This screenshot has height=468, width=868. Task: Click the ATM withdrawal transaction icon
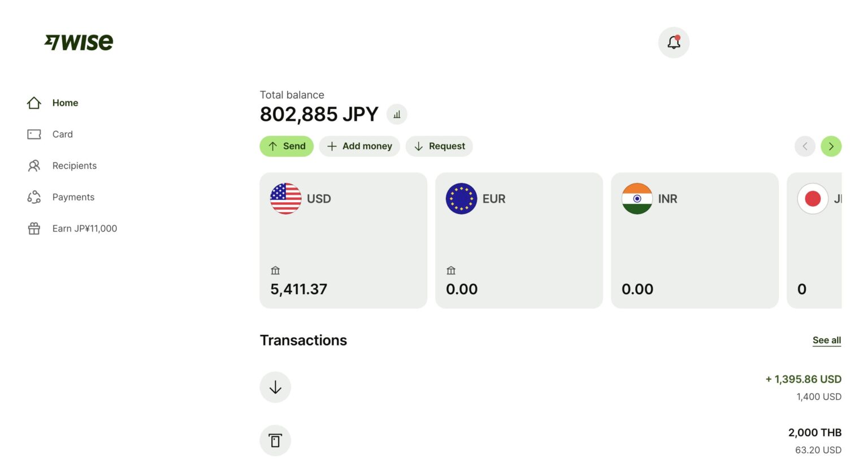[275, 440]
